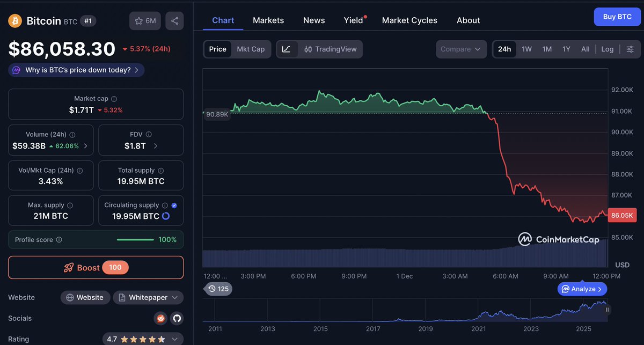644x345 pixels.
Task: Switch to the About tab
Action: click(469, 20)
